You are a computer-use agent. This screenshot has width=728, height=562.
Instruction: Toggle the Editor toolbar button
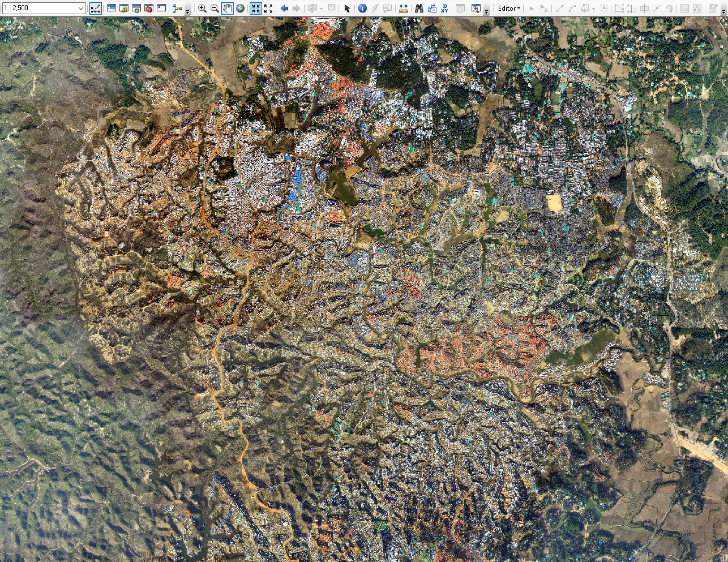click(96, 8)
